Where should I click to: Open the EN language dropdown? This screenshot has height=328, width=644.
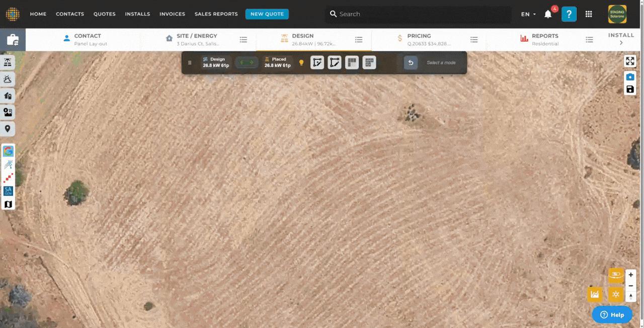point(528,14)
